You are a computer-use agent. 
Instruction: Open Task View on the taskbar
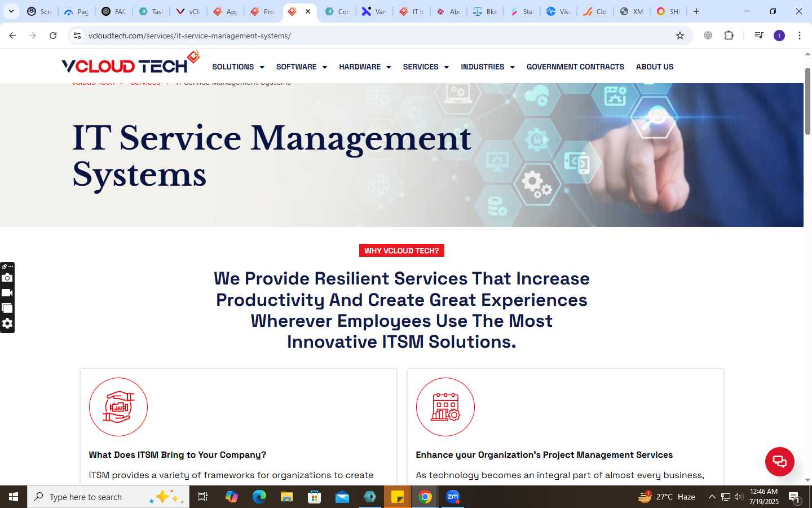click(x=203, y=497)
